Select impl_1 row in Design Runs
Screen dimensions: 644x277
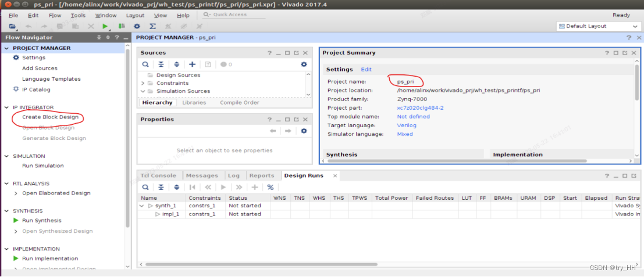[388, 214]
